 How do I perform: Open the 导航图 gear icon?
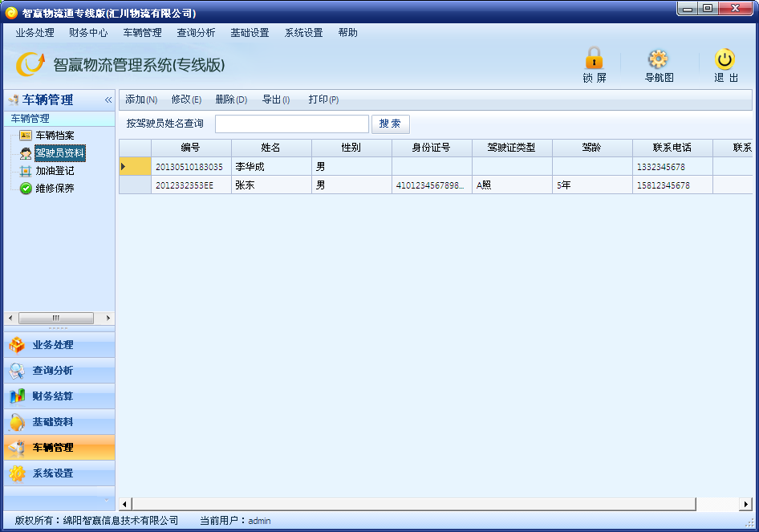click(658, 59)
